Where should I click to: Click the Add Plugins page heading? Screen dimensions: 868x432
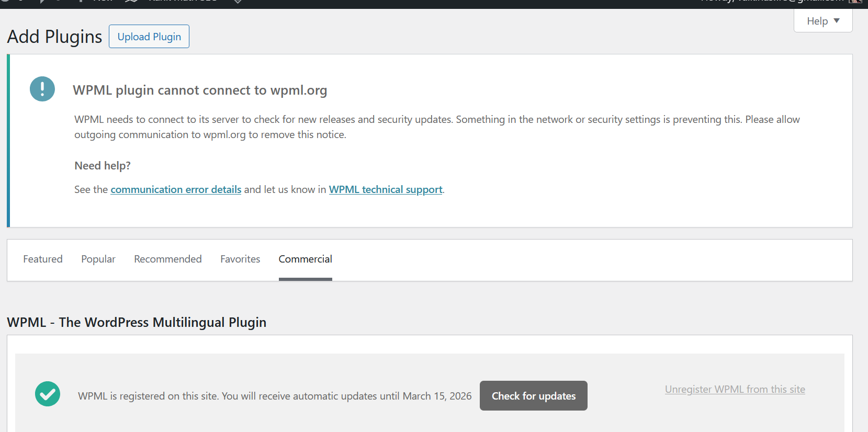54,37
